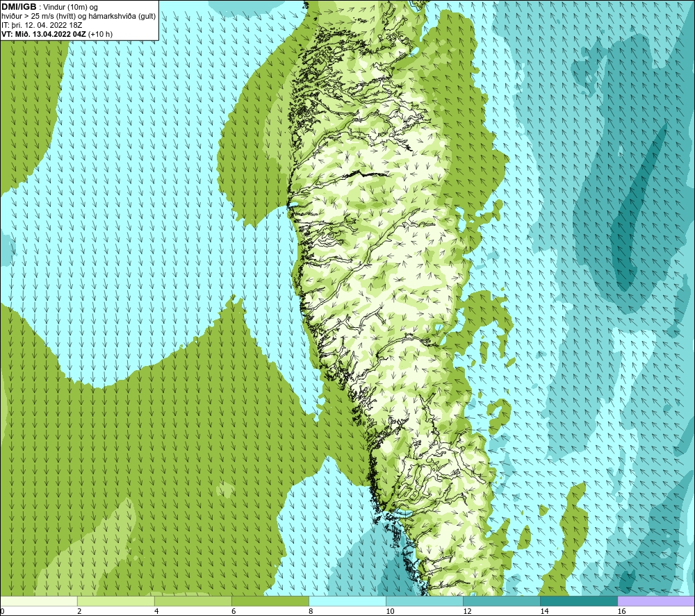Click the dark green 6–8 m/s legend swatch
The width and height of the screenshot is (695, 616).
pos(270,601)
